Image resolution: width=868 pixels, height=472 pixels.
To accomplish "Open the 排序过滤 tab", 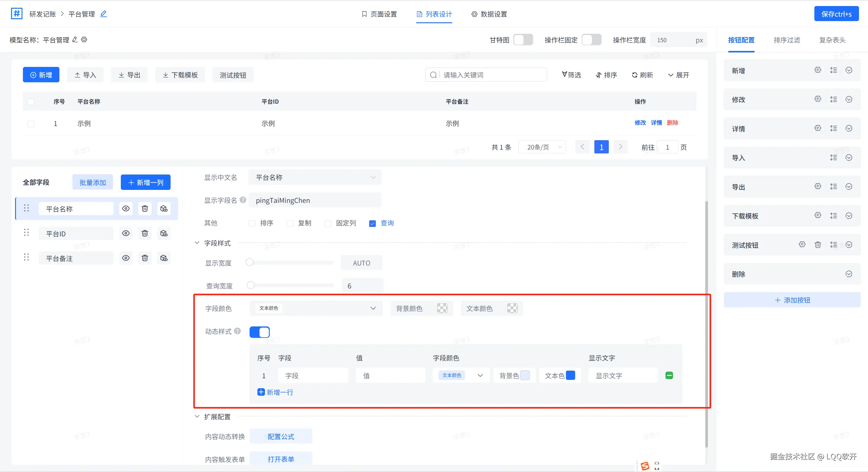I will coord(787,40).
